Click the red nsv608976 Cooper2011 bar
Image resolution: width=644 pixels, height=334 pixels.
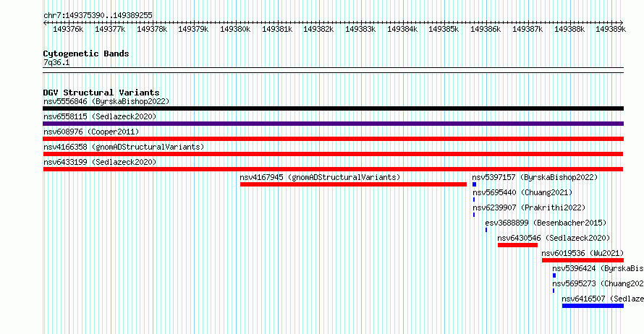coord(333,139)
